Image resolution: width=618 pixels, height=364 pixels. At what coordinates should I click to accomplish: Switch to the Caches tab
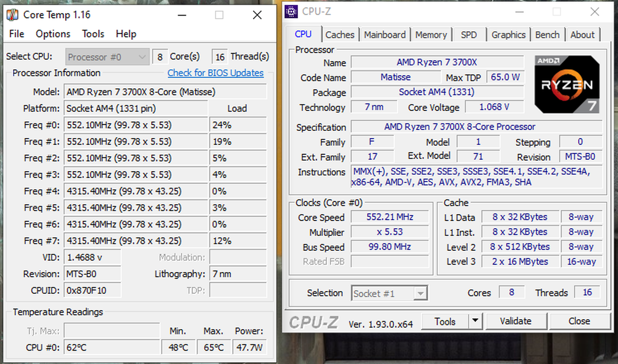coord(340,35)
